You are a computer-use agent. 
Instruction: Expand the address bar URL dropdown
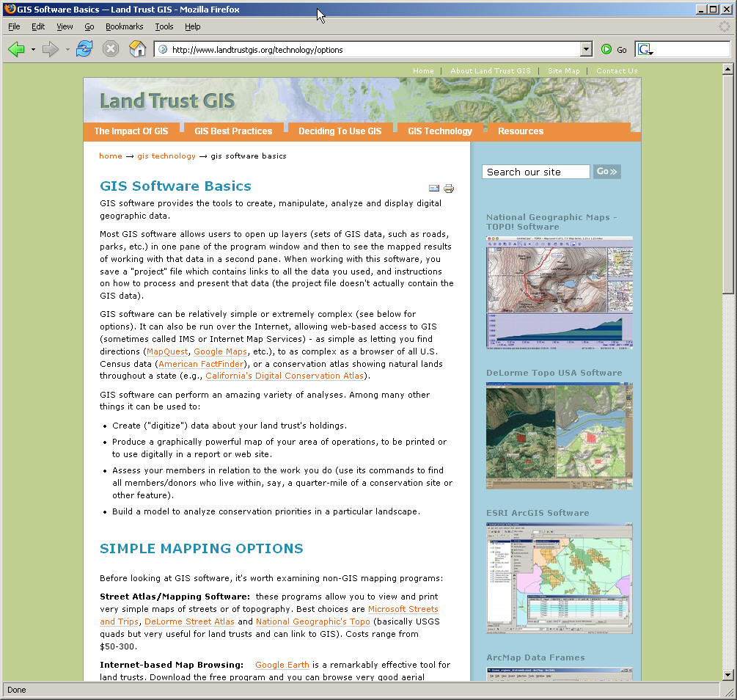click(x=586, y=49)
